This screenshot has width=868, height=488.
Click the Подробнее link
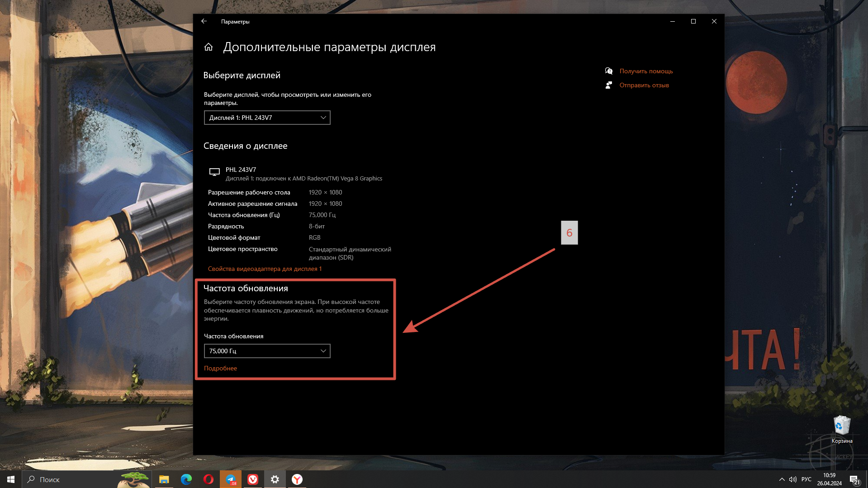pyautogui.click(x=221, y=368)
